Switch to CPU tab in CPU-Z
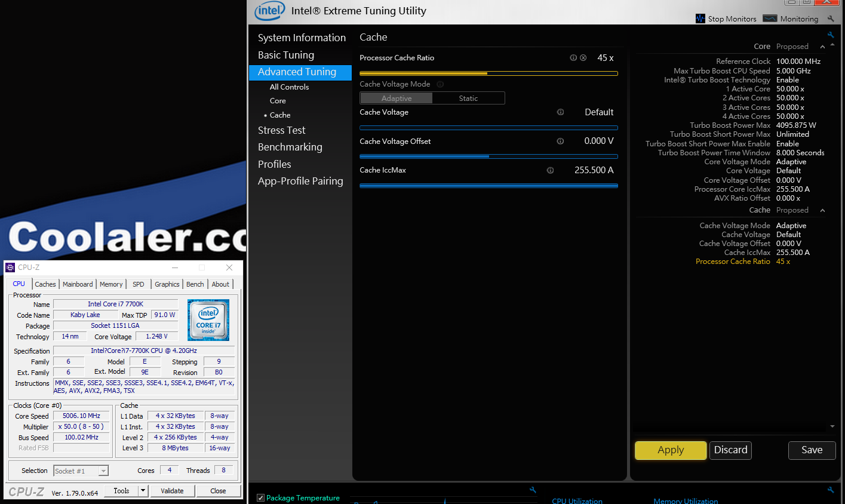 click(x=19, y=284)
